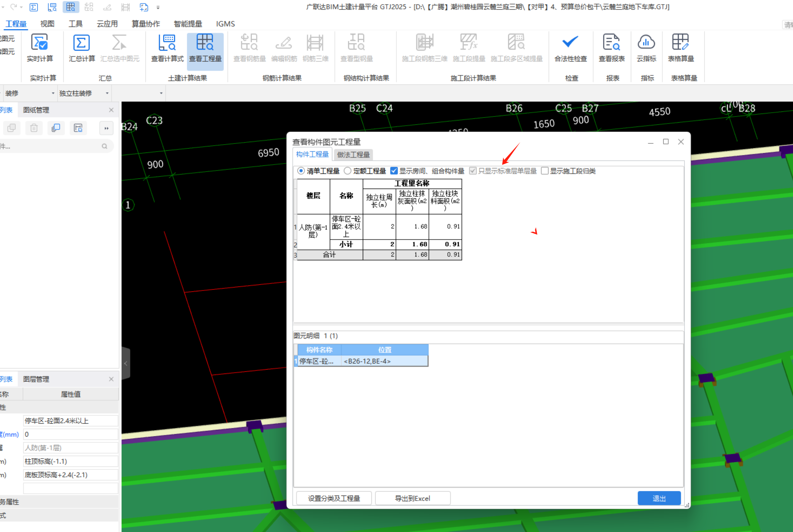Click the 位置 column header in 图元明细
The height and width of the screenshot is (532, 793).
[x=384, y=350]
